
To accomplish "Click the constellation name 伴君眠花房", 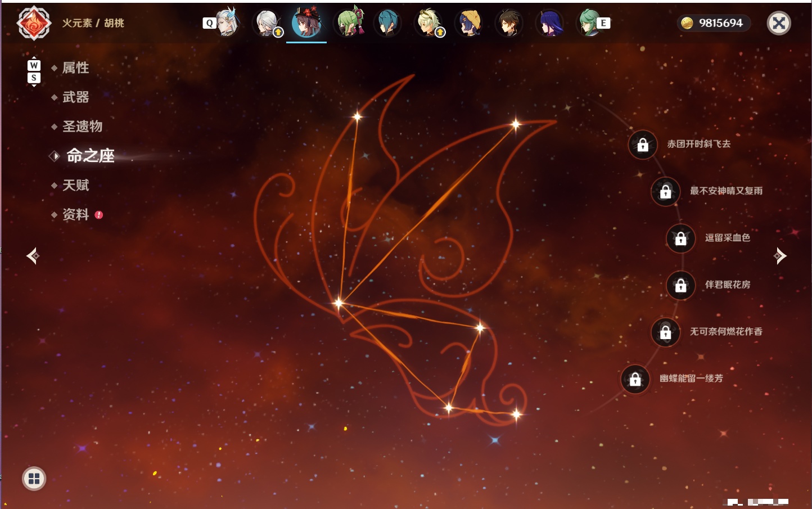I will point(728,285).
